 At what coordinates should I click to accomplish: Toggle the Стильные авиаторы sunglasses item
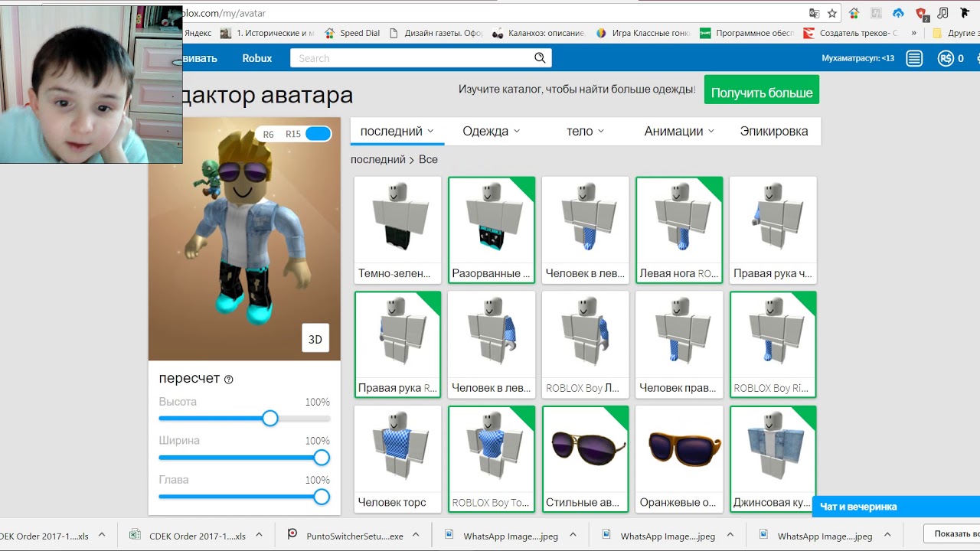pyautogui.click(x=585, y=458)
